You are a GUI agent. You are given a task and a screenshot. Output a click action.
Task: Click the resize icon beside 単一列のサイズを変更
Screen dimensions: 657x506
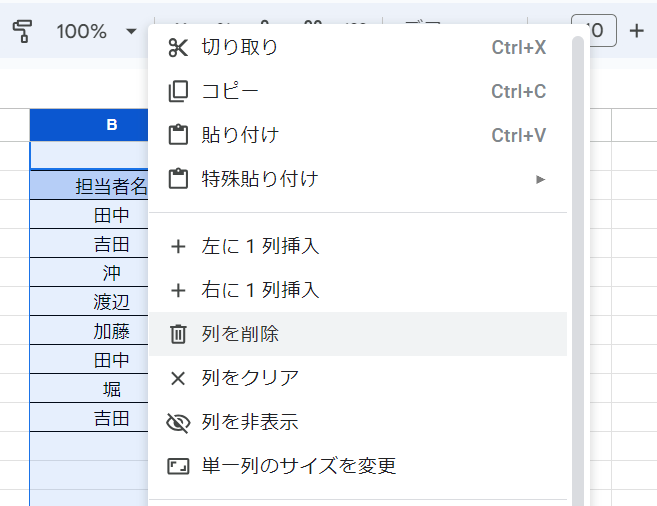178,466
